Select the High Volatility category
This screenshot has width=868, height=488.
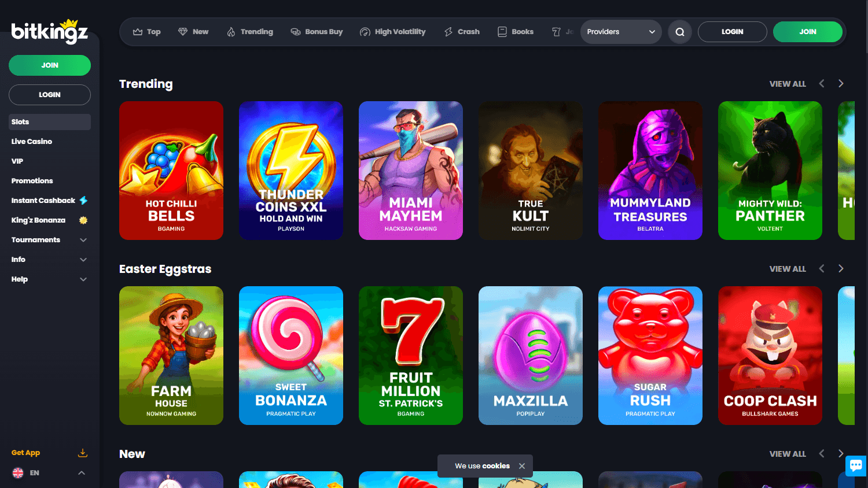click(x=365, y=32)
